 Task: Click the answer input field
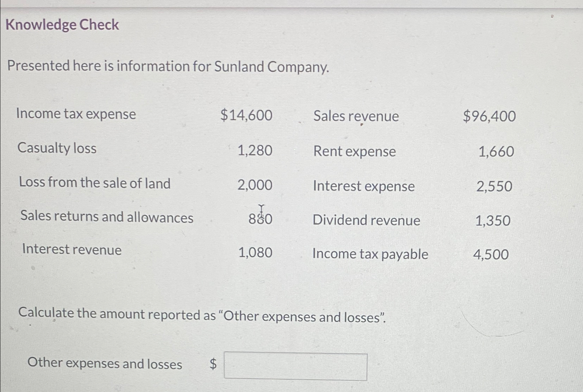tap(295, 366)
